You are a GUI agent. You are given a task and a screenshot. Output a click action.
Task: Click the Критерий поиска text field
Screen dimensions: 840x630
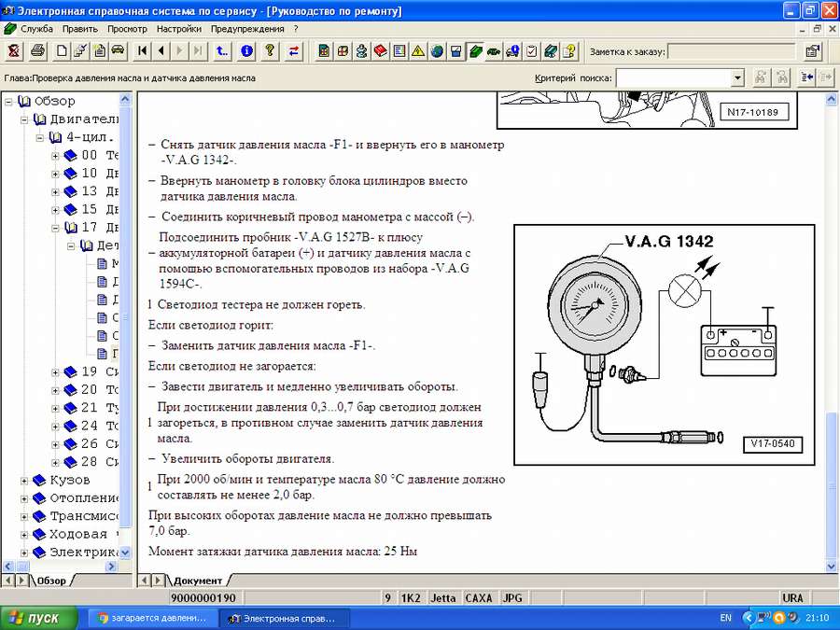click(674, 78)
